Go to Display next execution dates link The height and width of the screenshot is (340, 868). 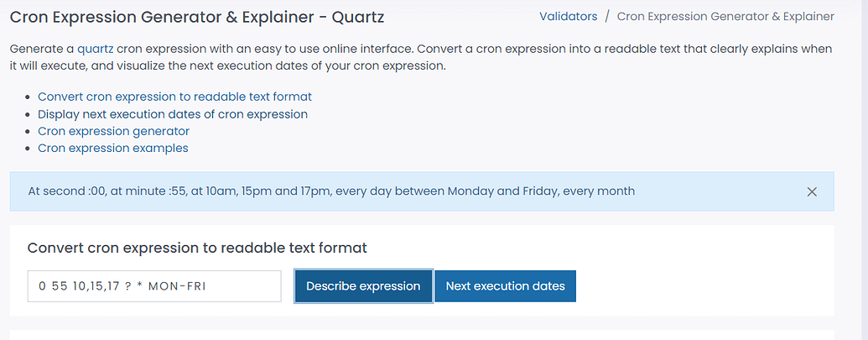coord(172,114)
